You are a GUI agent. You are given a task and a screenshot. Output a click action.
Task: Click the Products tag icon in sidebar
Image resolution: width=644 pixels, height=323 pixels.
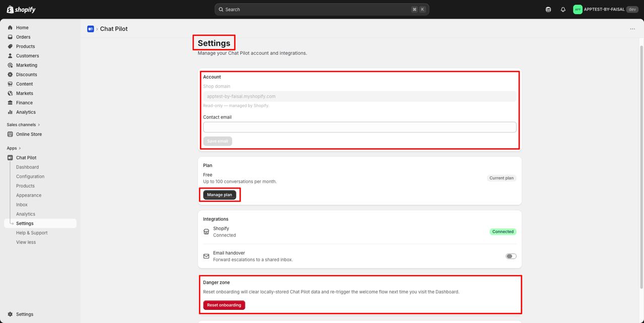coord(10,46)
